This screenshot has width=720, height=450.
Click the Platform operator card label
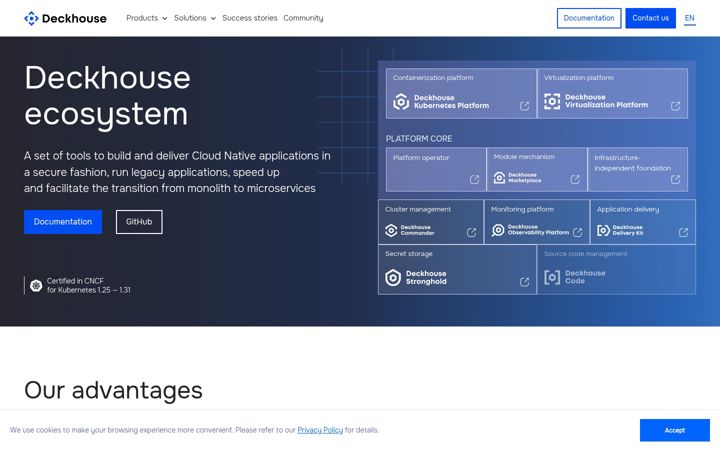(x=421, y=158)
